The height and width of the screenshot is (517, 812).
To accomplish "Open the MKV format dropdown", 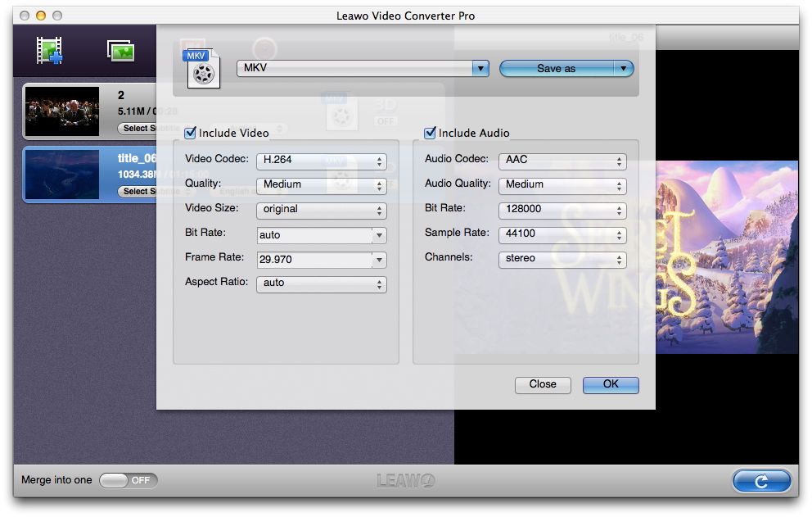I will [x=363, y=68].
